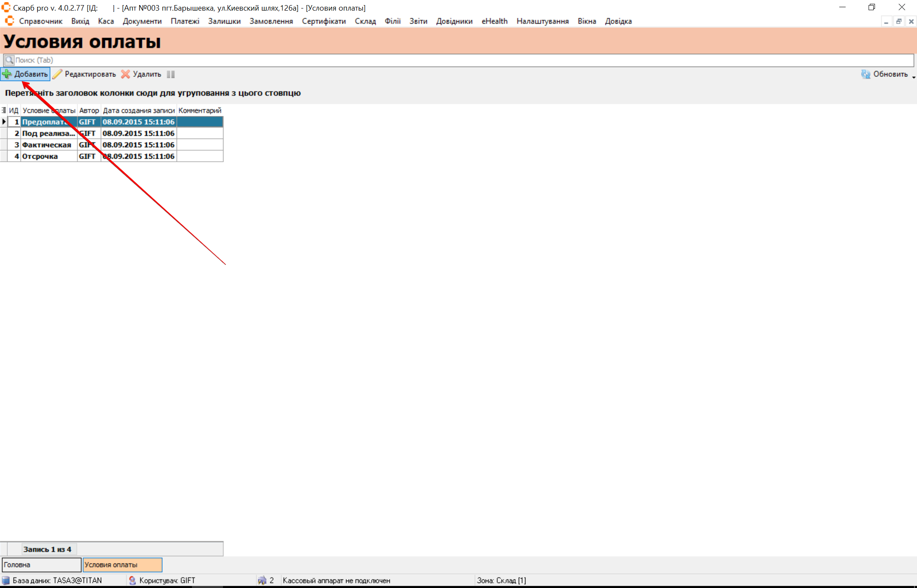917x588 pixels.
Task: Click the user icon next to Користувач
Action: (133, 580)
